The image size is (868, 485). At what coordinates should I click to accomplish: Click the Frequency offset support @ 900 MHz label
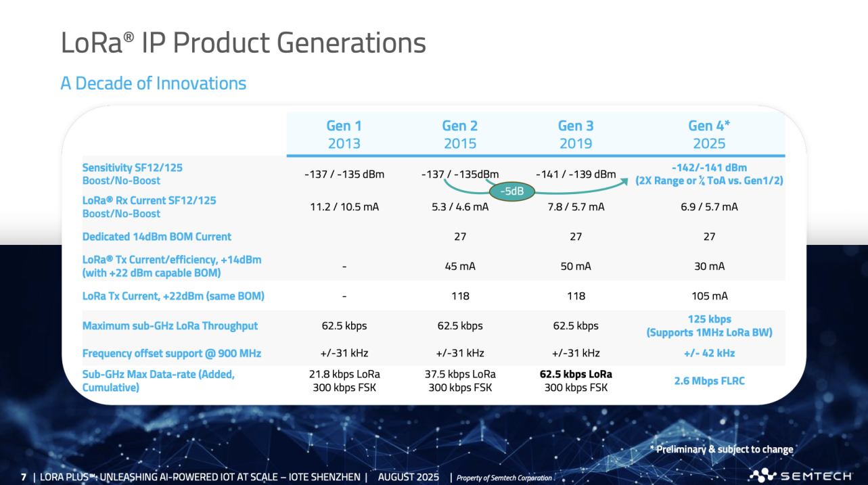coord(172,353)
